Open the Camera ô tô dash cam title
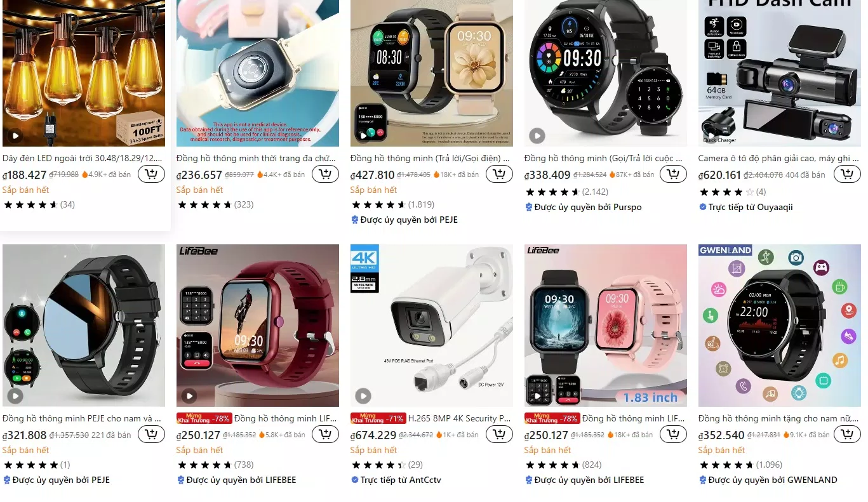The width and height of the screenshot is (868, 502). pos(779,158)
